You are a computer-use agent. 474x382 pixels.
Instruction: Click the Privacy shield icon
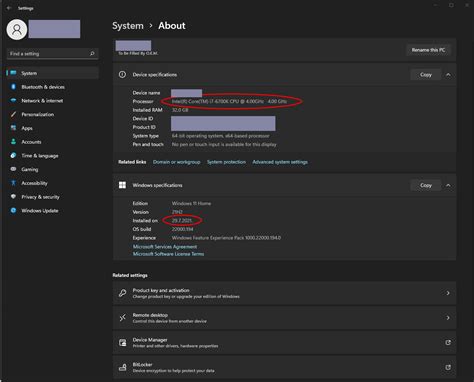(13, 197)
